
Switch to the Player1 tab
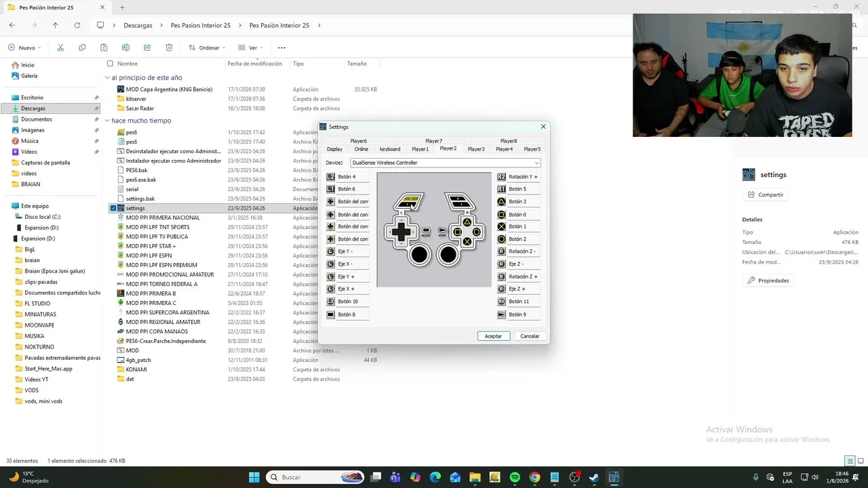coord(420,149)
